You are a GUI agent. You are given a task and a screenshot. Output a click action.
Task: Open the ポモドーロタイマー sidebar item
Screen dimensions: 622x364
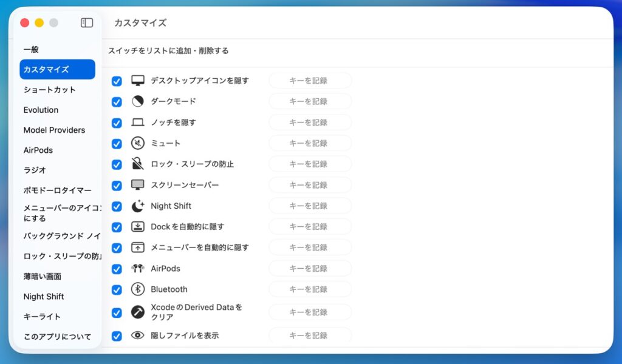coord(57,190)
